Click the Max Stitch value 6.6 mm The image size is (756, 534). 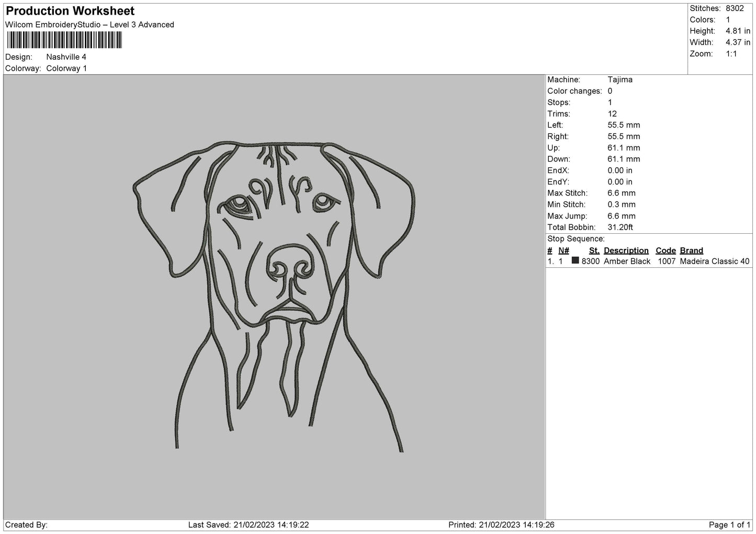coord(622,194)
